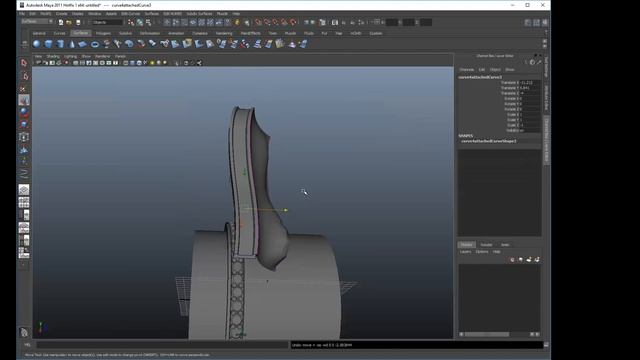Activate the Scale tool in the toolbox
The image size is (640, 360).
click(24, 124)
